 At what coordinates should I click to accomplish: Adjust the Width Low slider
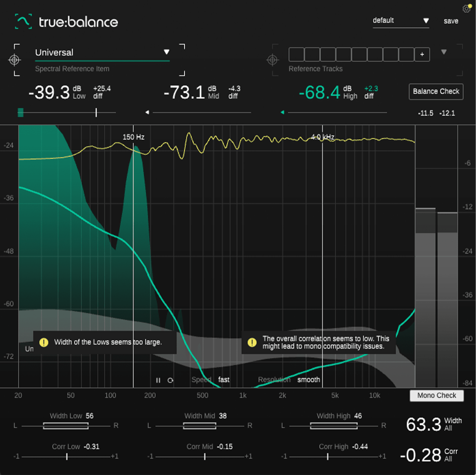pos(66,425)
